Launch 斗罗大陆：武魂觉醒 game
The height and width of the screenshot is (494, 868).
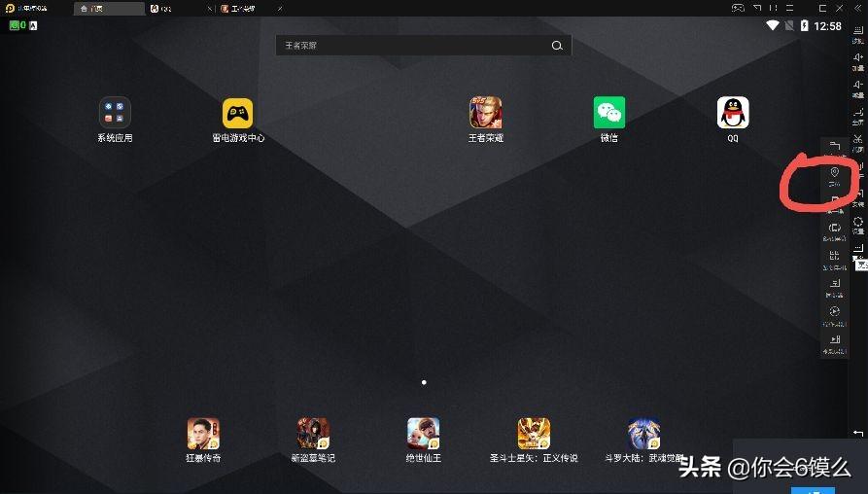click(644, 434)
